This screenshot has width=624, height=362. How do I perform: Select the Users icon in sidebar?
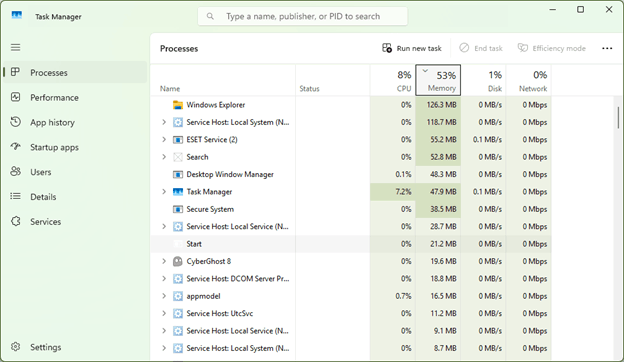[x=16, y=171]
